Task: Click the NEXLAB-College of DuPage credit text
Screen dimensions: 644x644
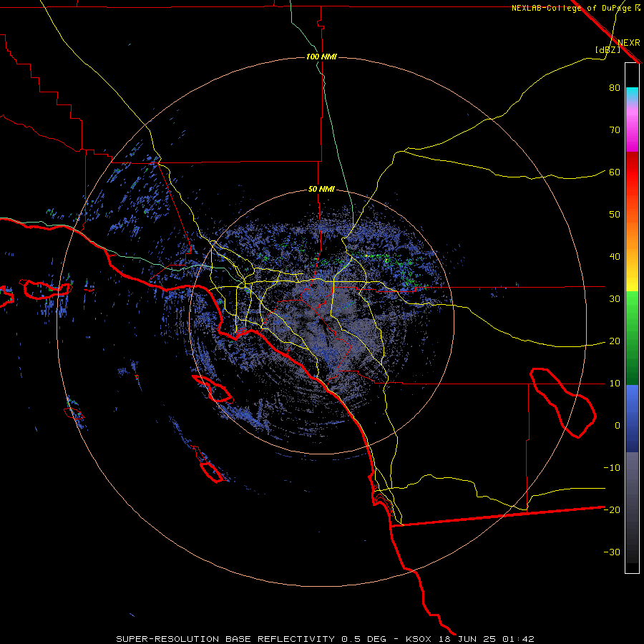Action: coord(571,8)
